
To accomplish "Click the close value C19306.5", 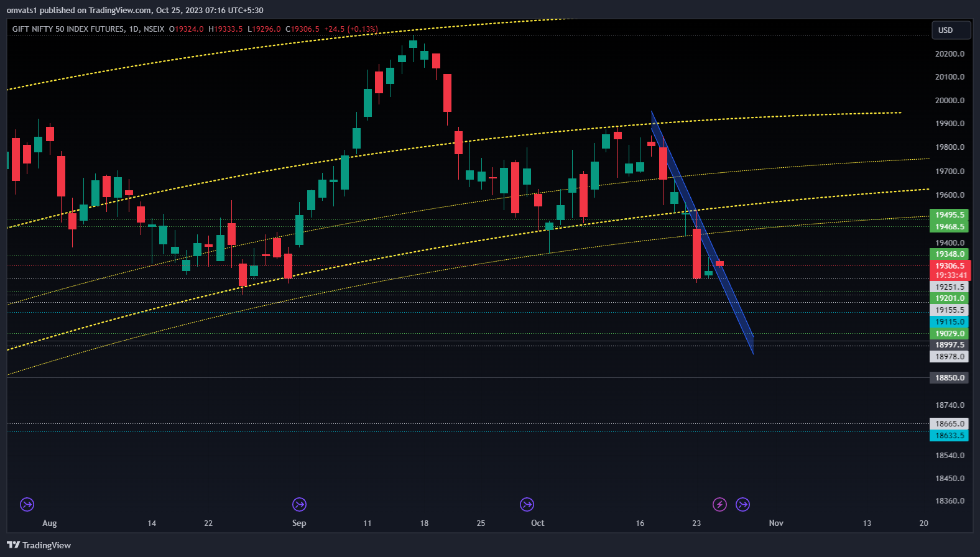I will pyautogui.click(x=303, y=29).
